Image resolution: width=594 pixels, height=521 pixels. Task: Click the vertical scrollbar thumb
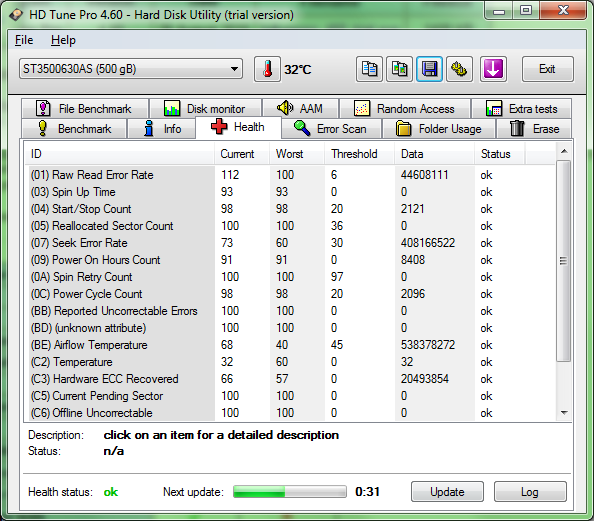564,261
